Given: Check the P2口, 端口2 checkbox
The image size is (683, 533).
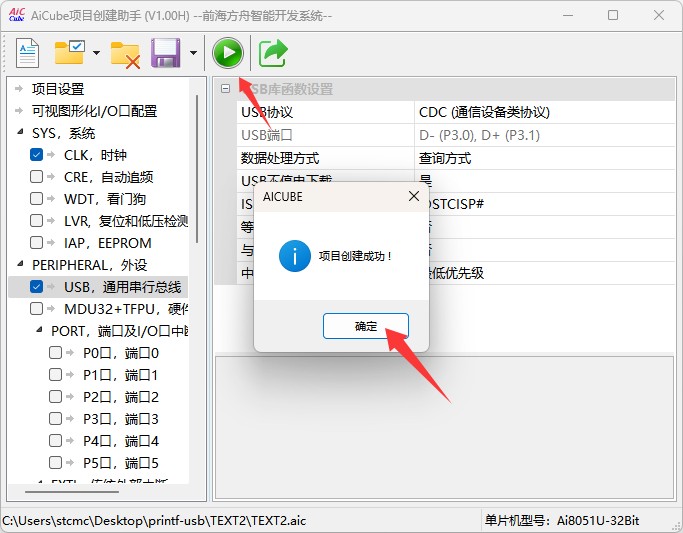Looking at the screenshot, I should point(55,396).
